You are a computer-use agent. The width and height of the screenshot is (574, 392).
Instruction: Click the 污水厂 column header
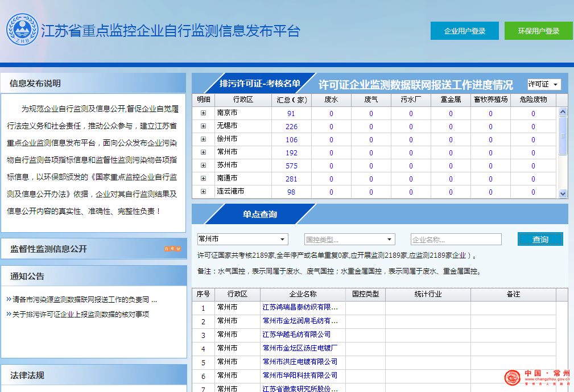pyautogui.click(x=411, y=100)
